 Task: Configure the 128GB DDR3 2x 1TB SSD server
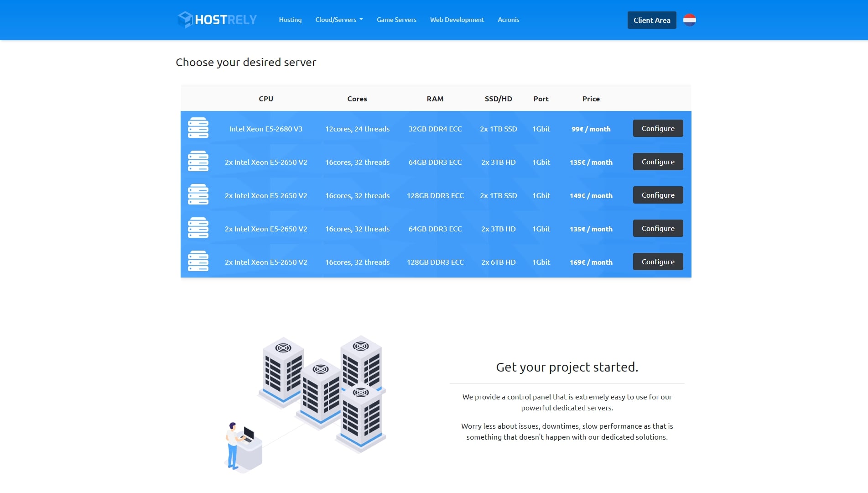point(658,195)
